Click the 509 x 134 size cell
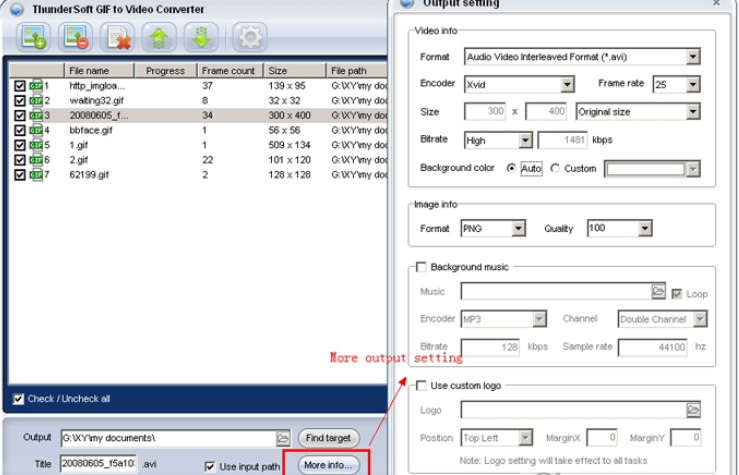Screen dimensions: 739x475 [289, 145]
